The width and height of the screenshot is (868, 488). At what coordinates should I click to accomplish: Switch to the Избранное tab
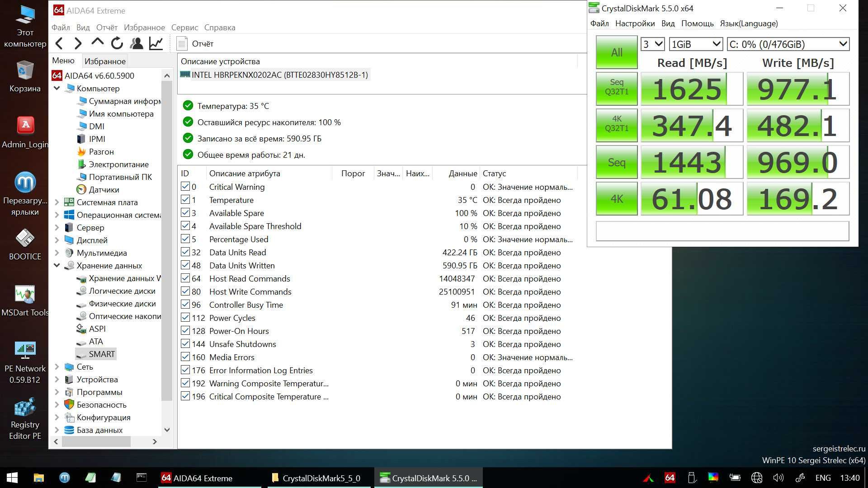[105, 61]
